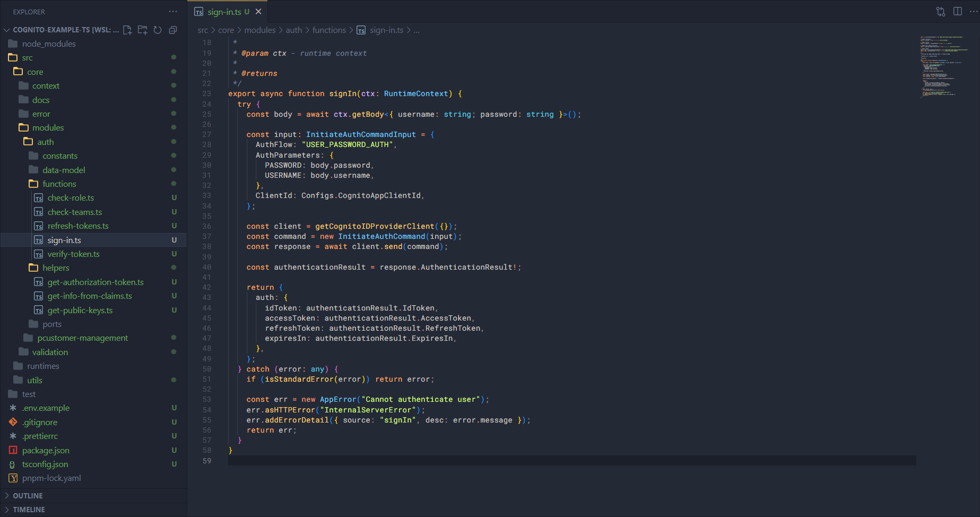Click the New Folder icon in Explorer
Image resolution: width=980 pixels, height=517 pixels.
[x=142, y=30]
